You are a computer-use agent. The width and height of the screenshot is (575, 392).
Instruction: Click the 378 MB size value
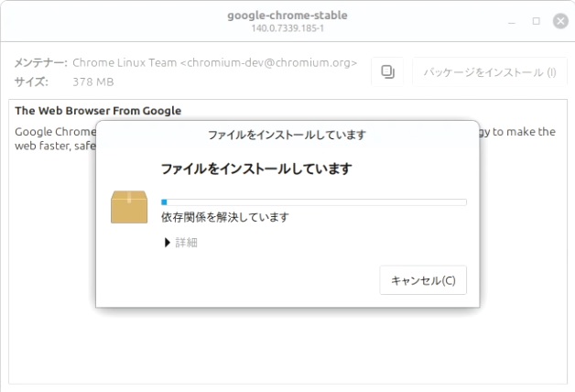click(93, 82)
